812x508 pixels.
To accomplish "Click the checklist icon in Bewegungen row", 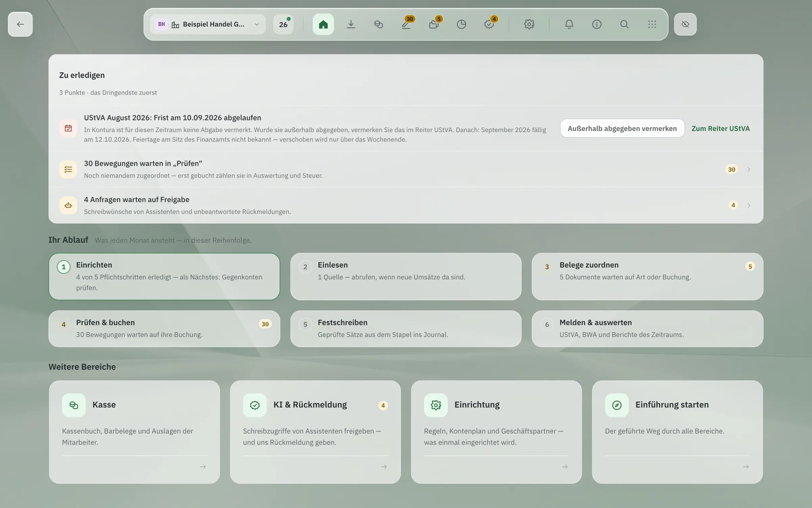I will coord(68,169).
